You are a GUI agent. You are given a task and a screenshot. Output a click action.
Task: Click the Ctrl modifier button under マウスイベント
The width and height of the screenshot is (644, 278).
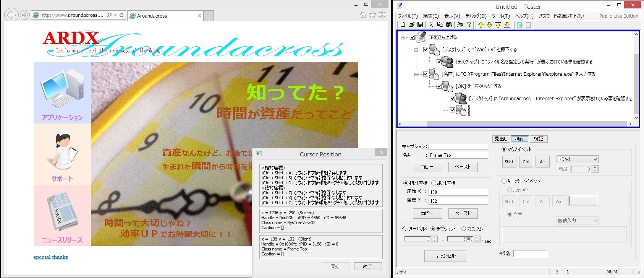tap(526, 162)
